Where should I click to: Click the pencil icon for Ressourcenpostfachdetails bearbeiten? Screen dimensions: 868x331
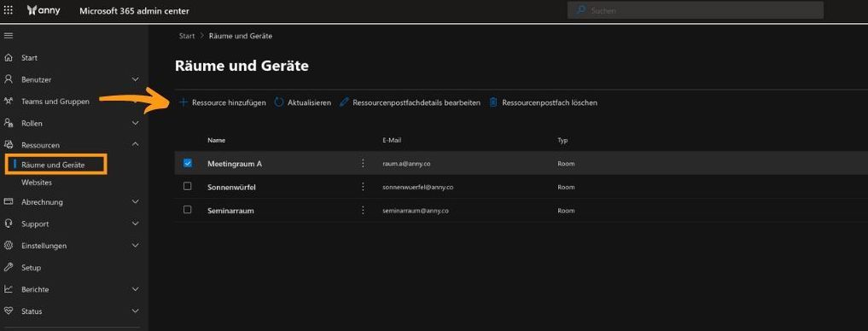344,102
